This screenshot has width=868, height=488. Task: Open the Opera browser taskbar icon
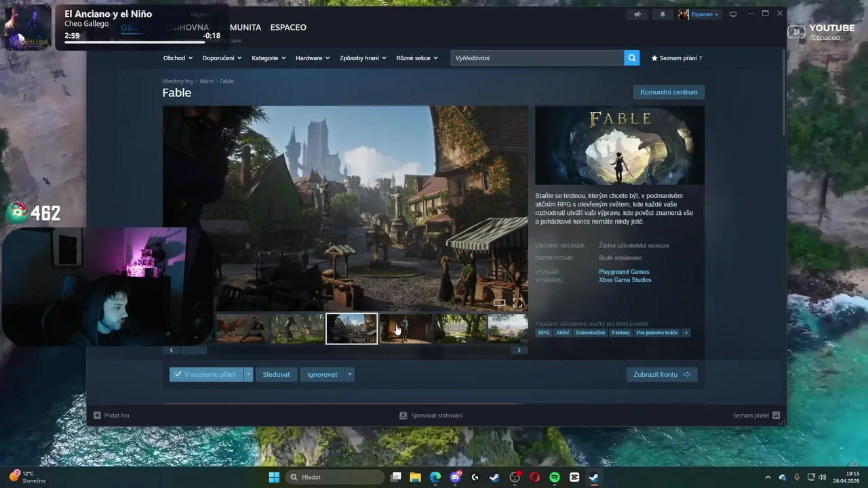click(x=534, y=477)
